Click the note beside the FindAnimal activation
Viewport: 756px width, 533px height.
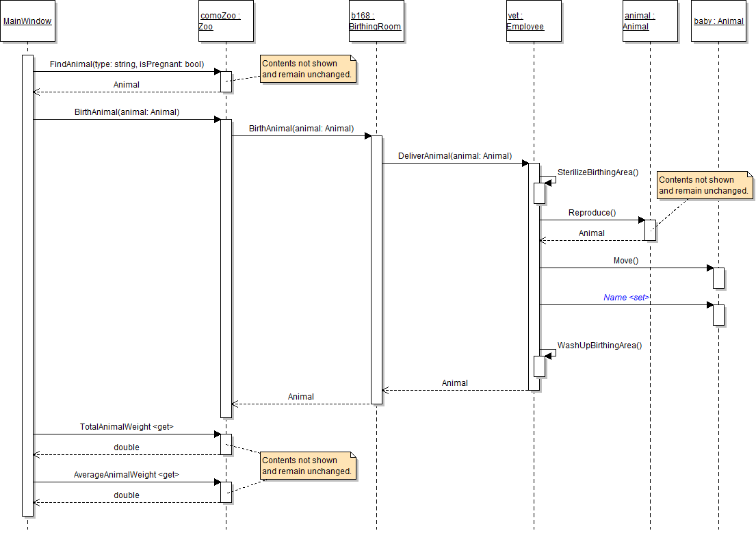[308, 69]
